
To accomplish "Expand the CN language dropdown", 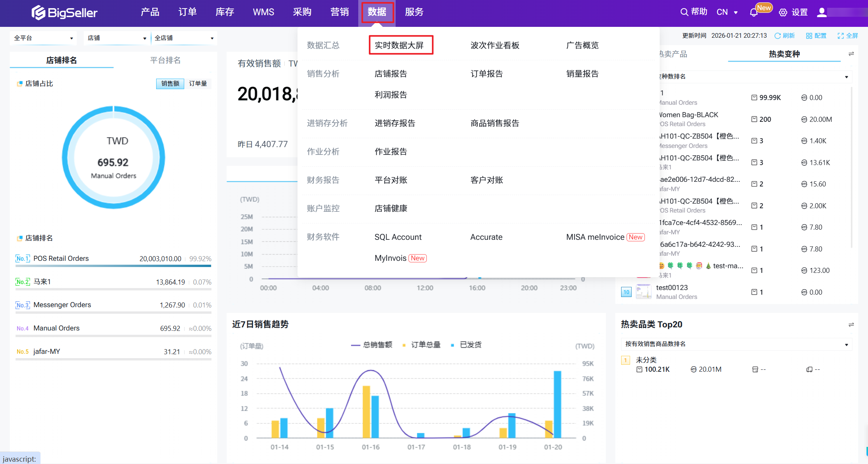I will (x=727, y=12).
